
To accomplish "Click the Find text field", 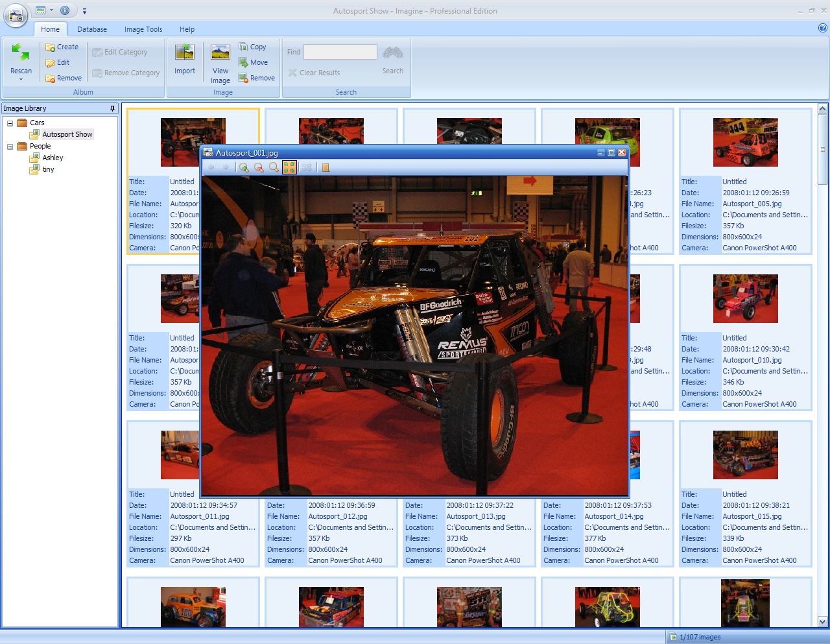I will (x=340, y=52).
